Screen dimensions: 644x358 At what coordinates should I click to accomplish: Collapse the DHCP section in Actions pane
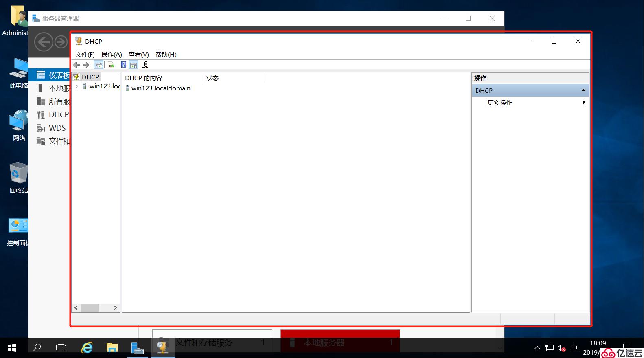click(x=583, y=90)
